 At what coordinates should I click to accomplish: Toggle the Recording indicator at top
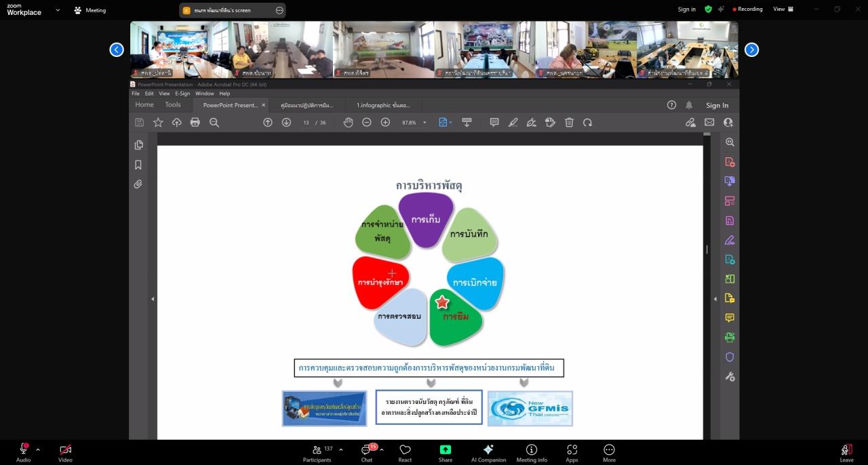(x=745, y=9)
